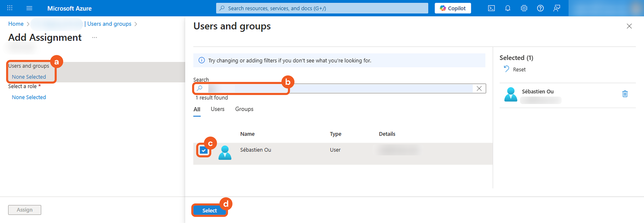The height and width of the screenshot is (223, 644).
Task: Open the Copilot button
Action: [453, 8]
